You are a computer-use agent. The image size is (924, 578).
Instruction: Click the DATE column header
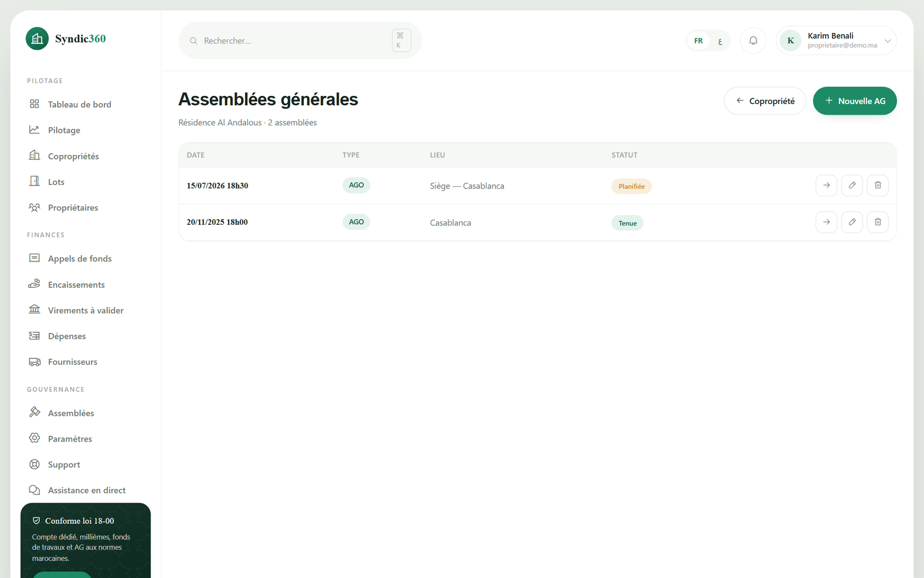coord(196,155)
